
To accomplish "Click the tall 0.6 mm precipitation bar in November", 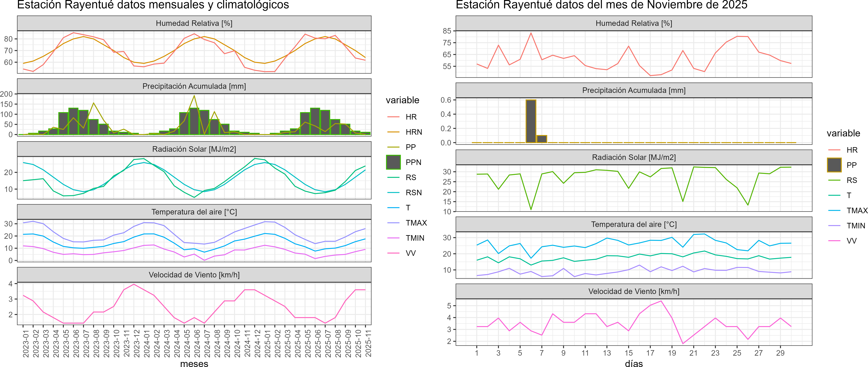I will [531, 121].
